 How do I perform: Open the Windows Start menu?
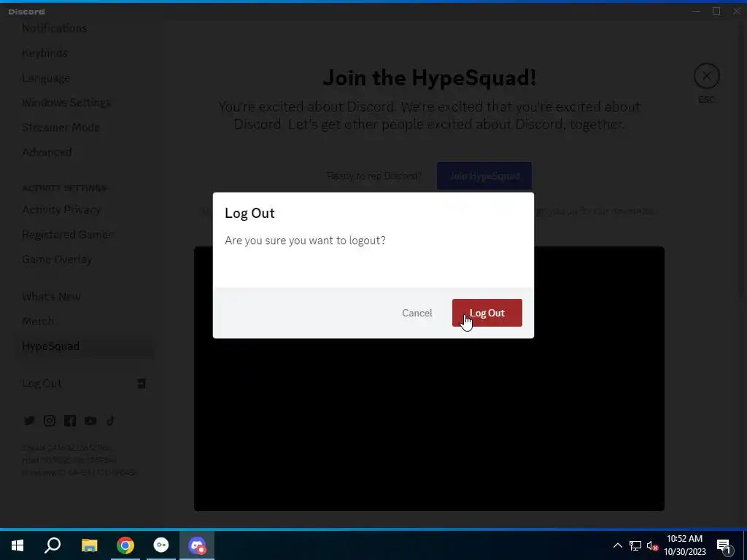pyautogui.click(x=18, y=545)
